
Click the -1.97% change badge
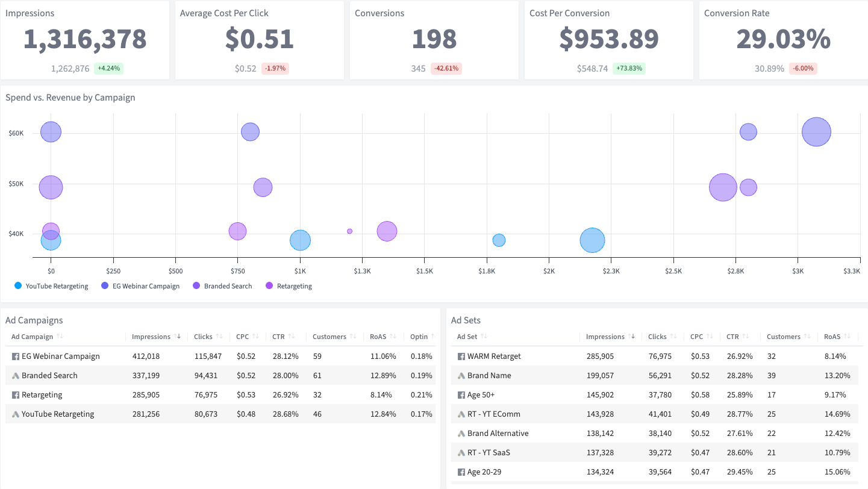tap(275, 69)
